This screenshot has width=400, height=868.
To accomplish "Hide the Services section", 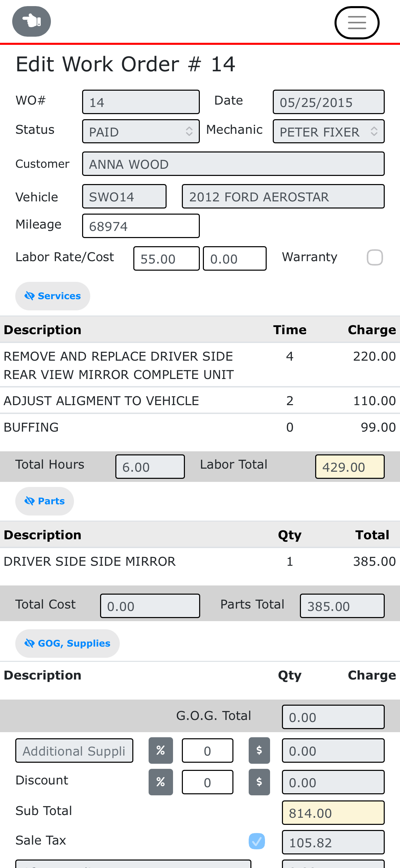I will tap(53, 296).
